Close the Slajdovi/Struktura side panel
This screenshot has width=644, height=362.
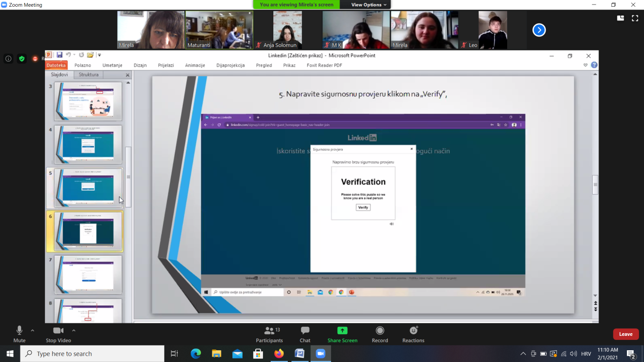127,75
